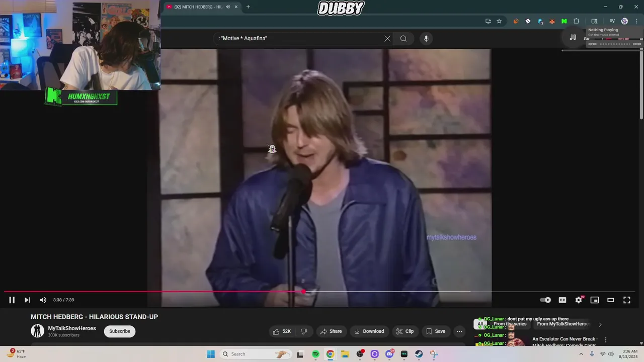Bookmark this page with the star
Image resolution: width=644 pixels, height=362 pixels.
(x=499, y=21)
